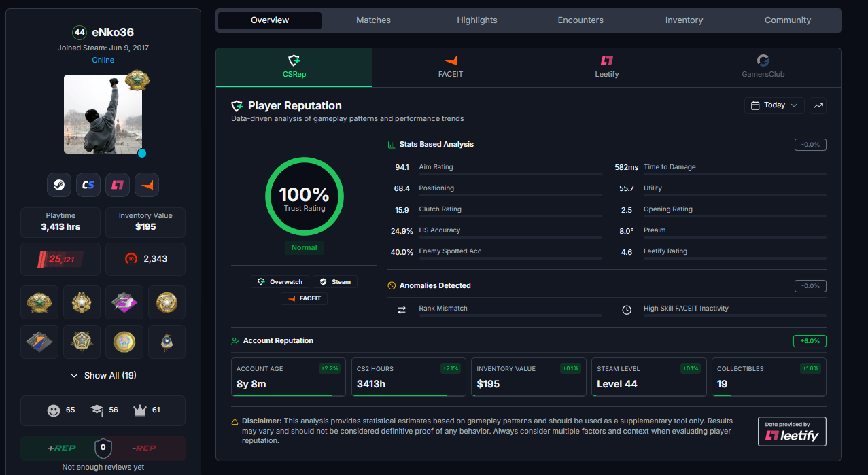This screenshot has height=475, width=868.
Task: Click the HS Accuracy 24.9% stat
Action: (496, 231)
